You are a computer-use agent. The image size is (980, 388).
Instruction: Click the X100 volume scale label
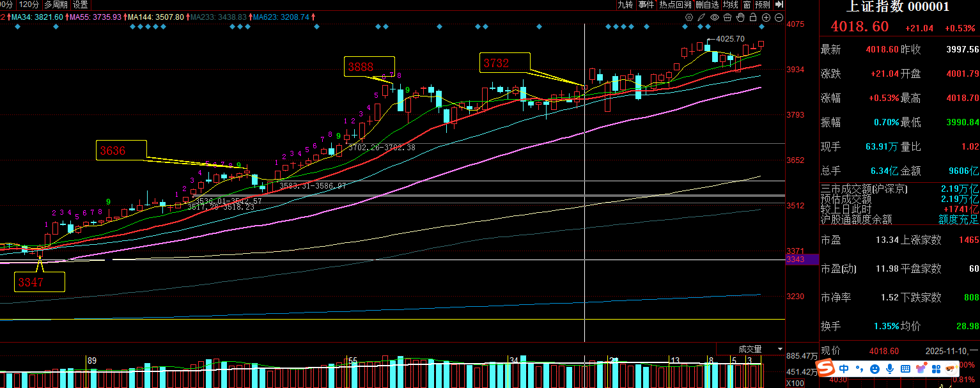pos(795,384)
